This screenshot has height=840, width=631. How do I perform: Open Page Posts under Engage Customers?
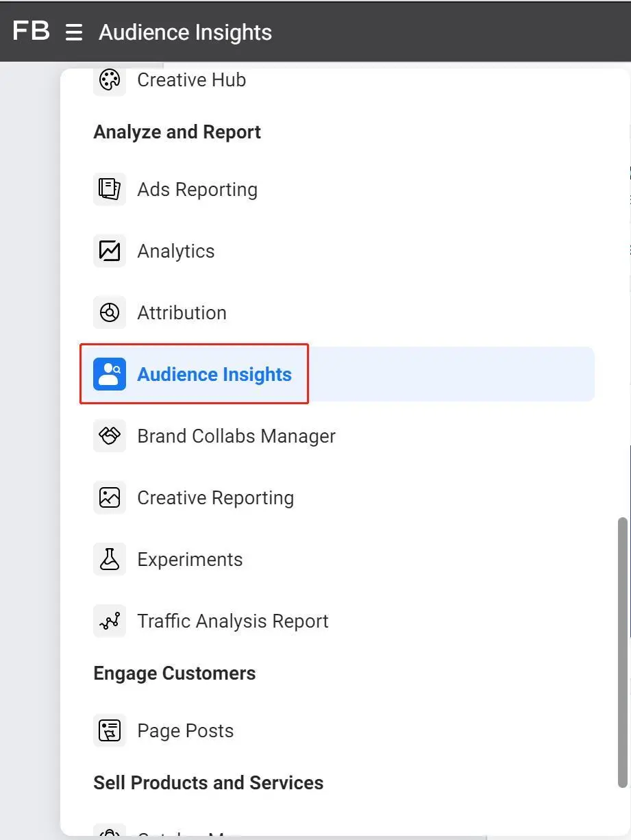(x=185, y=731)
